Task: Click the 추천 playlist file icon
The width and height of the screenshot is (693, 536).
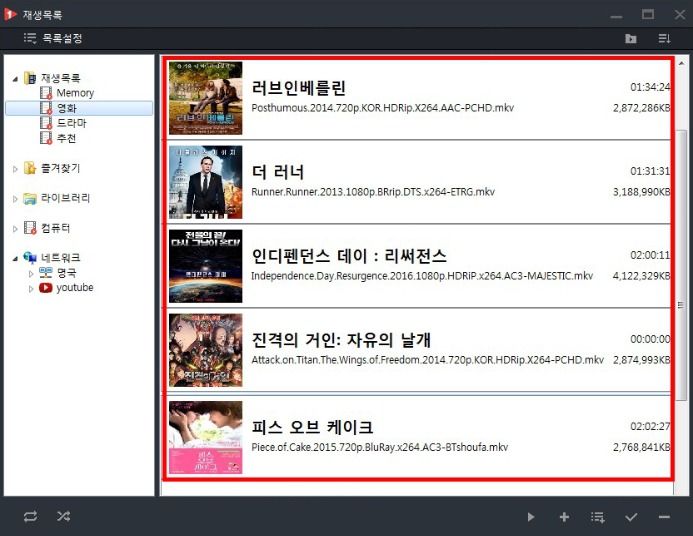Action: (x=46, y=138)
